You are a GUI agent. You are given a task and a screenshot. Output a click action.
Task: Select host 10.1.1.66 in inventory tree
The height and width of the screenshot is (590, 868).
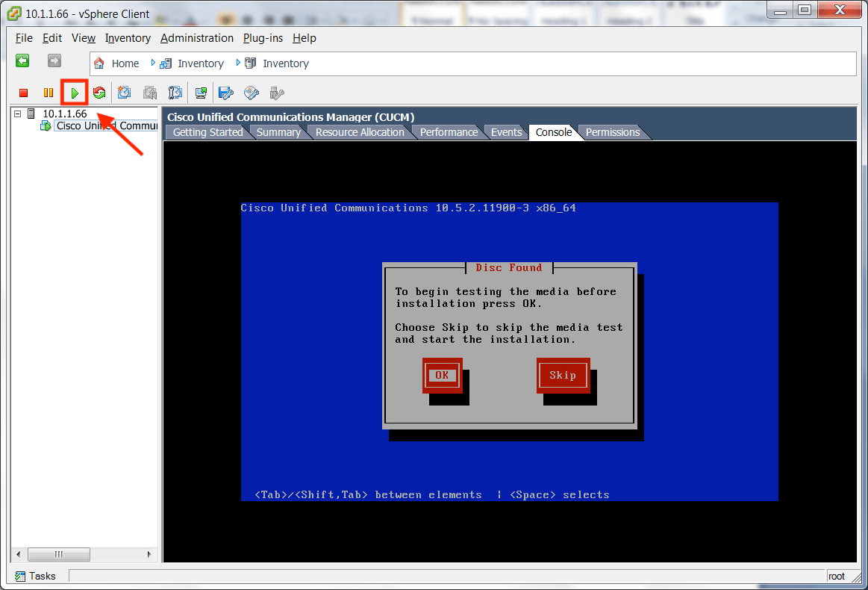point(65,114)
